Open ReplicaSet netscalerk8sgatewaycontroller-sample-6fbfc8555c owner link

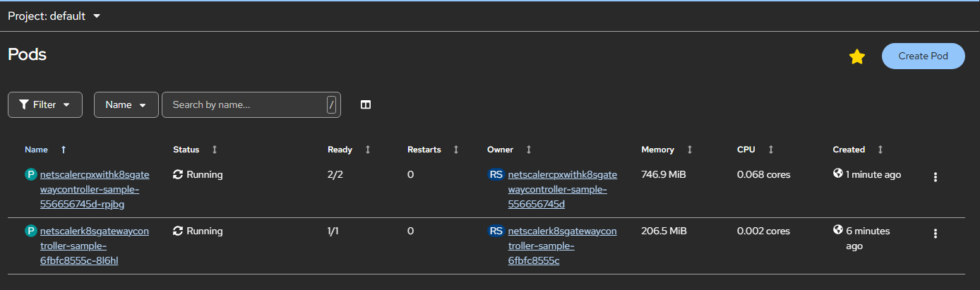click(562, 246)
